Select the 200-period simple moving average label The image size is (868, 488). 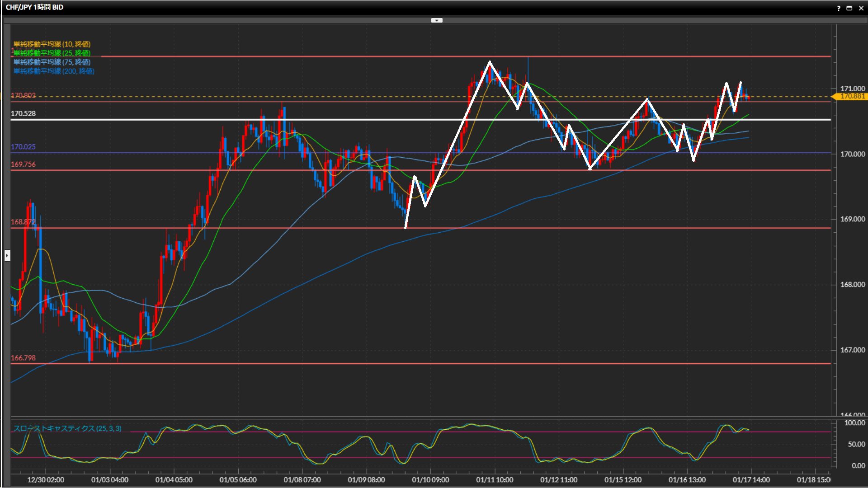pos(54,71)
